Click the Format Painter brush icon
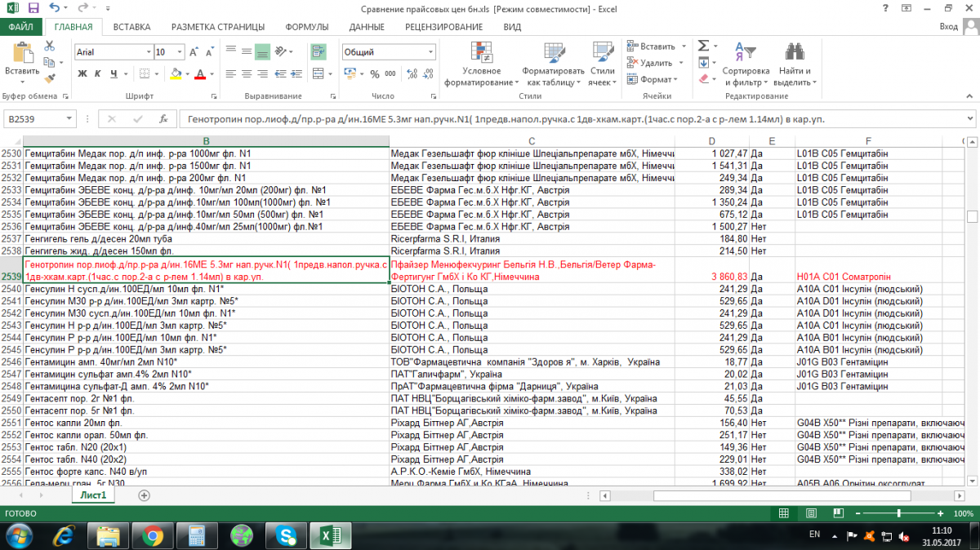 coord(49,79)
